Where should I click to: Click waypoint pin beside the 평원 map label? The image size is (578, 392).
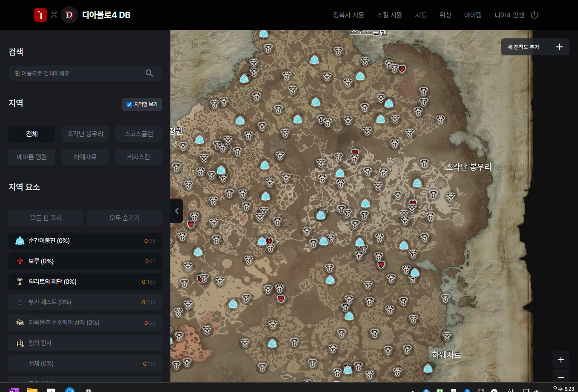(x=199, y=140)
